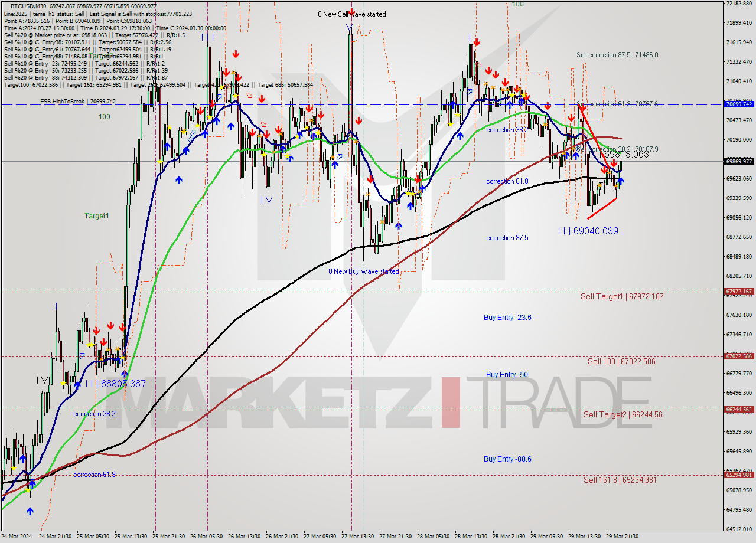Click the 72182.870 price axis value
756x543 pixels.
tap(739, 4)
